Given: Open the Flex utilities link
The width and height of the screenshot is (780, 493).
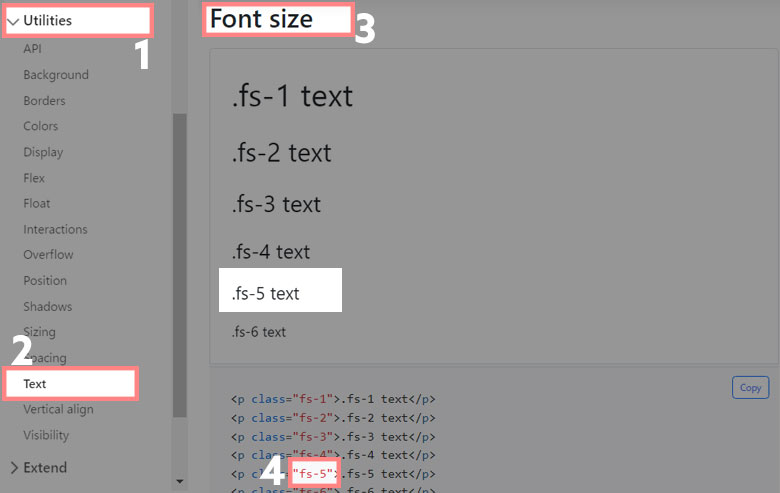Looking at the screenshot, I should coord(34,178).
